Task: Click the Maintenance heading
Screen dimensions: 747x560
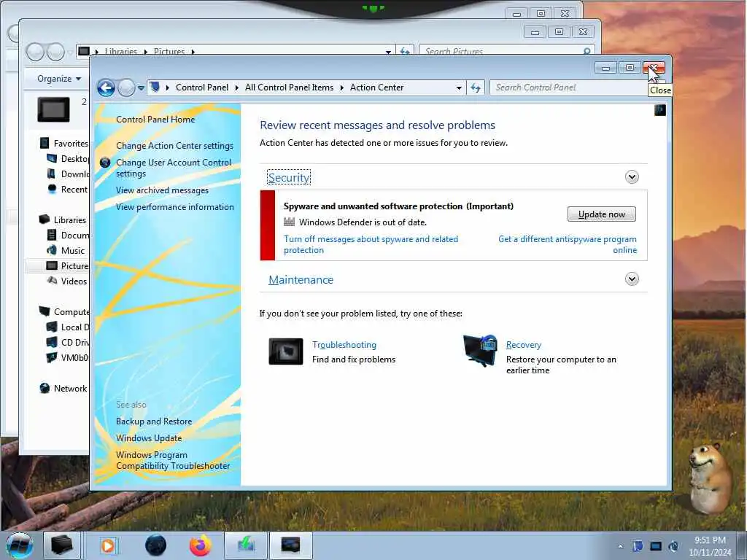Action: [301, 280]
